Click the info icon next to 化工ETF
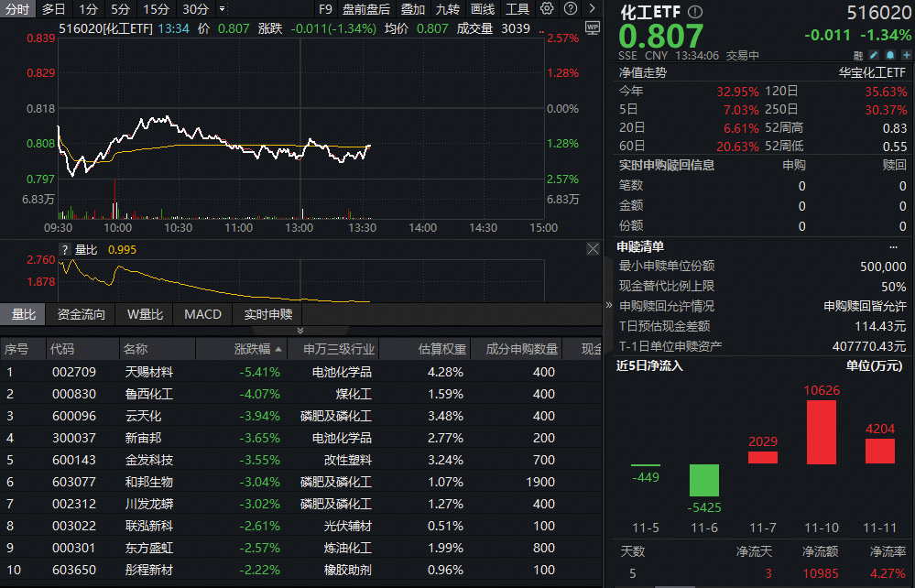Image resolution: width=915 pixels, height=588 pixels. click(x=694, y=13)
